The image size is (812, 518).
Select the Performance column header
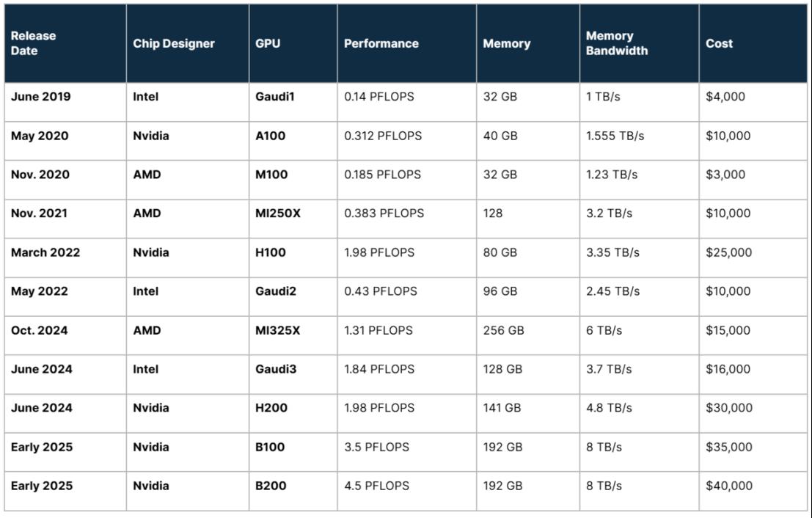point(407,43)
